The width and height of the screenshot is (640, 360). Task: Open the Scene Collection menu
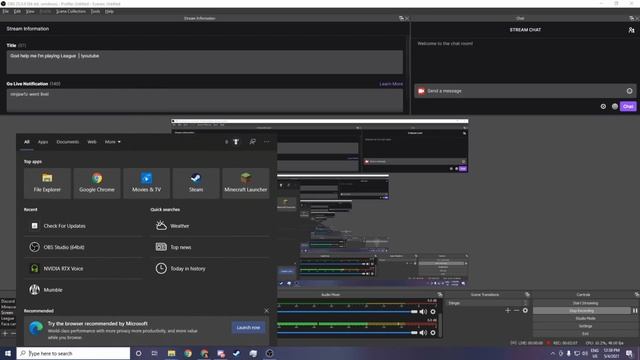pyautogui.click(x=71, y=11)
